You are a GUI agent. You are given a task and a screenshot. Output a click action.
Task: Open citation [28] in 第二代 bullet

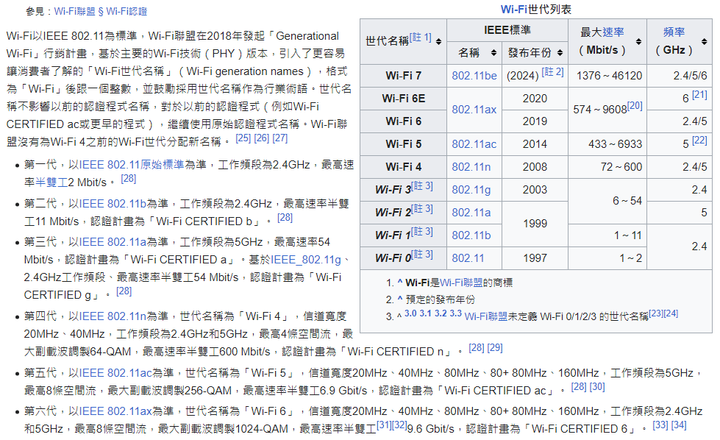tap(285, 217)
